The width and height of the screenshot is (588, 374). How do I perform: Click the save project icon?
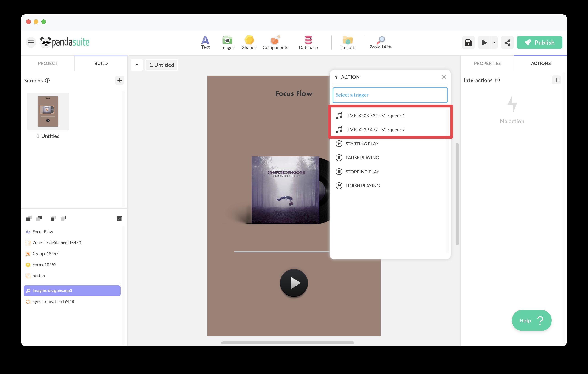click(x=468, y=43)
